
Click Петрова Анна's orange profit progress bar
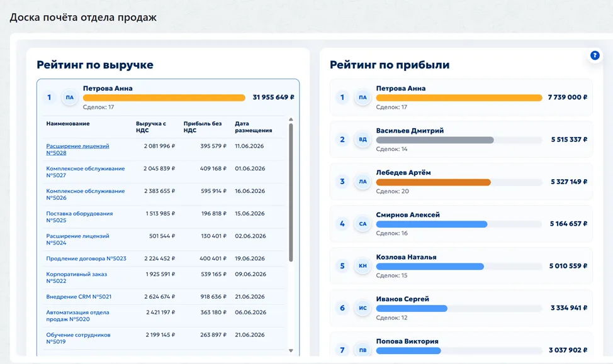(x=459, y=97)
